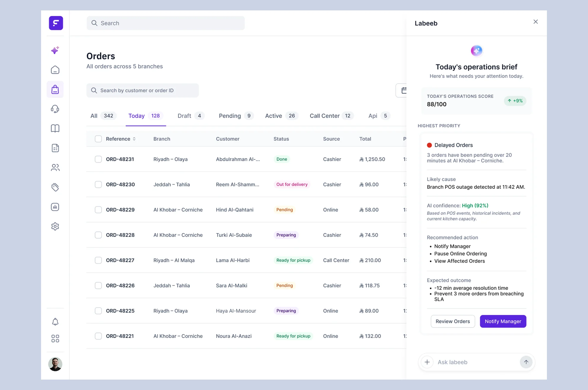
Task: Switch to the Draft tab
Action: [191, 116]
